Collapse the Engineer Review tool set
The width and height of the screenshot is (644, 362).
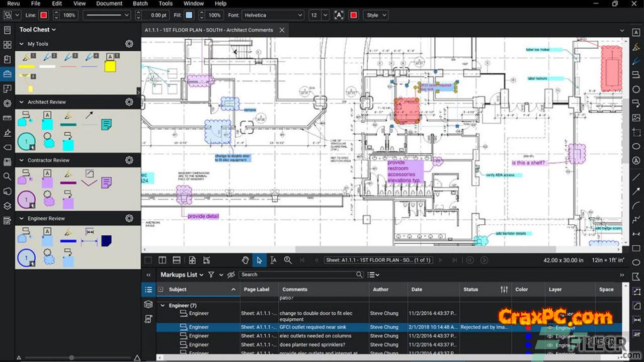click(x=22, y=219)
